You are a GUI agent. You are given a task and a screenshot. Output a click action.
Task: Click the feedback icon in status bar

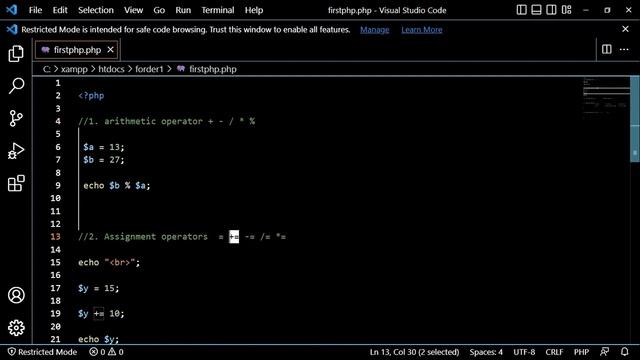click(x=604, y=351)
